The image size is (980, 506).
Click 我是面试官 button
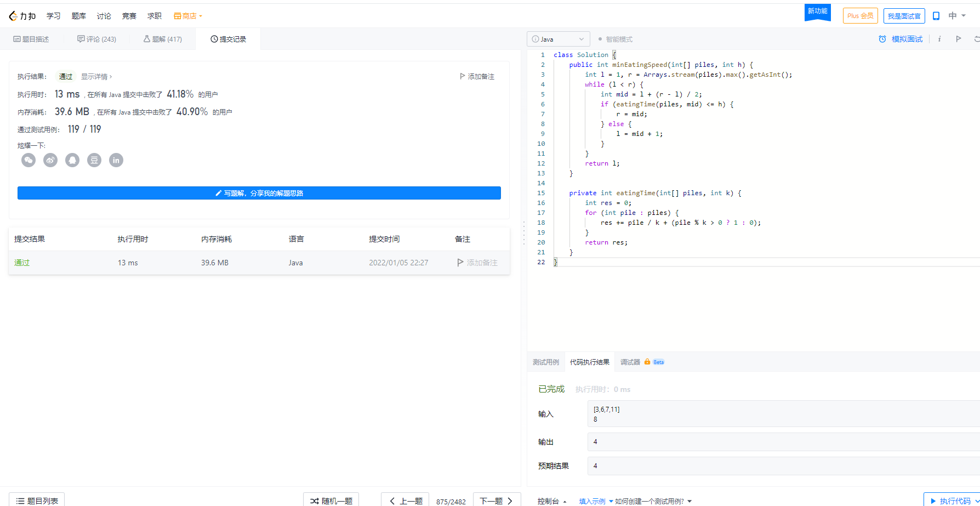click(x=904, y=16)
